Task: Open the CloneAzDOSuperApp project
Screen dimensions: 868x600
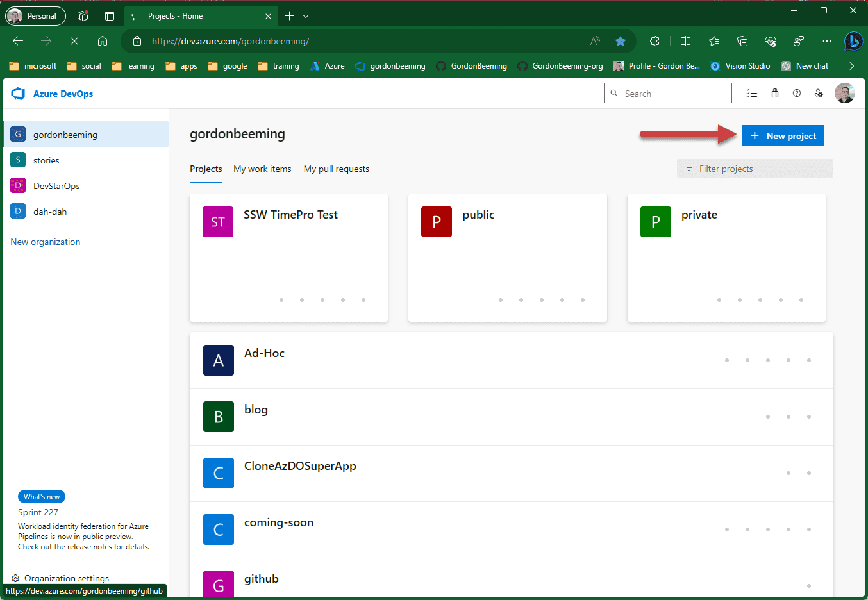Action: click(300, 467)
